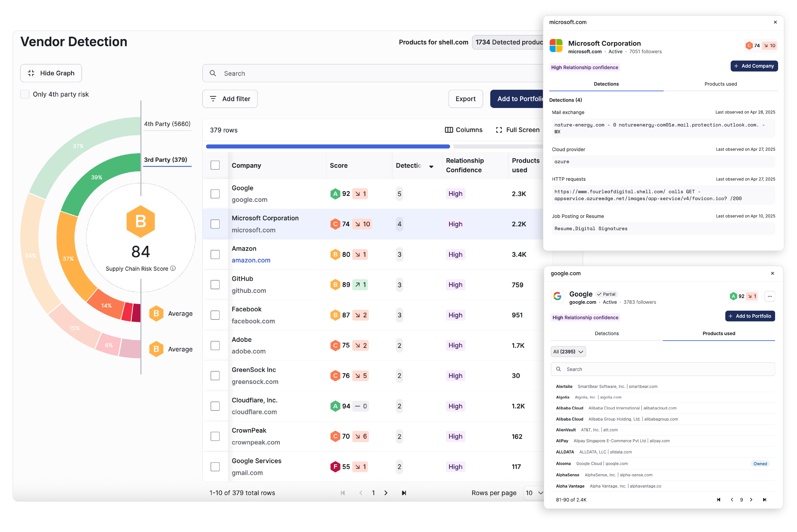Click the Partial badge next to Google
The image size is (797, 532).
click(x=606, y=294)
